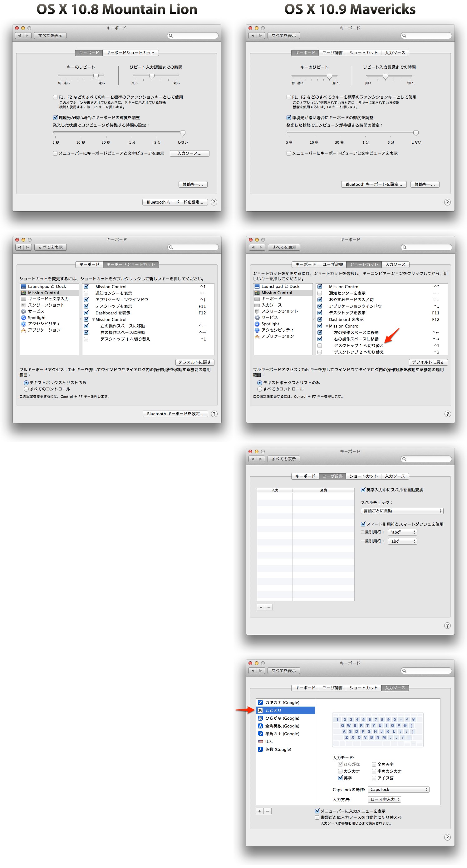
Task: Enable F1, F2 function keys checkbox in Mountain Lion
Action: pyautogui.click(x=55, y=97)
